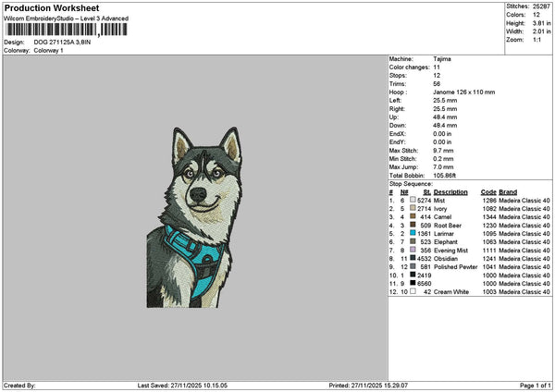Click the Created By label
The image size is (555, 392).
coord(19,386)
